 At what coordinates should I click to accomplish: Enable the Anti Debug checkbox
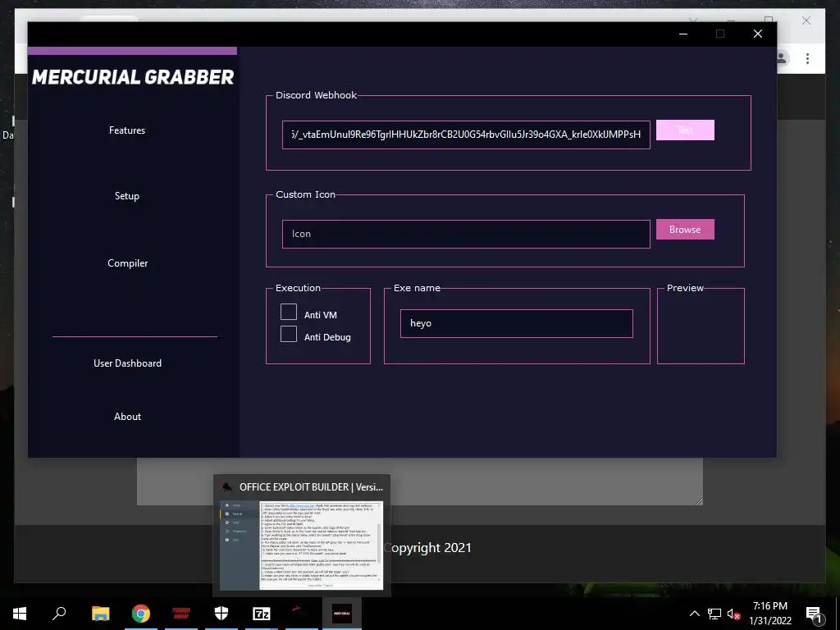289,335
